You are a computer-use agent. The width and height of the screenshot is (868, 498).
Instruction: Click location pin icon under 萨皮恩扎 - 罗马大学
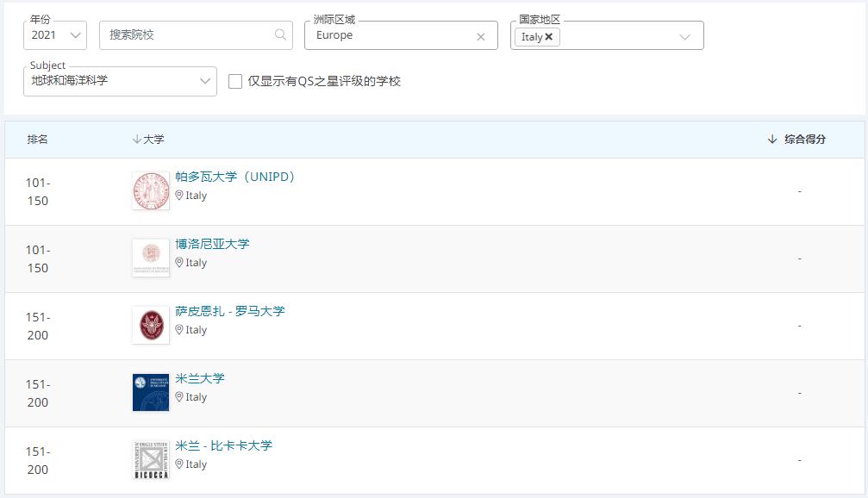(x=179, y=330)
